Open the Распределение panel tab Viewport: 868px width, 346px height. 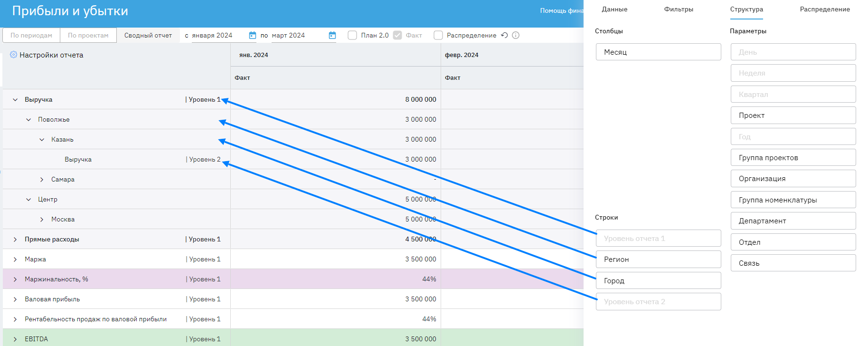(825, 9)
